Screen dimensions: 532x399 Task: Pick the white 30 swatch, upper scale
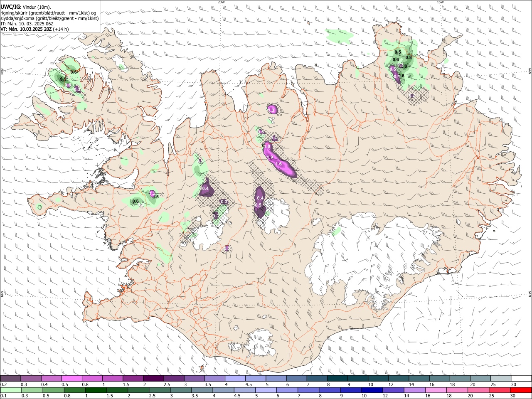coord(521,379)
